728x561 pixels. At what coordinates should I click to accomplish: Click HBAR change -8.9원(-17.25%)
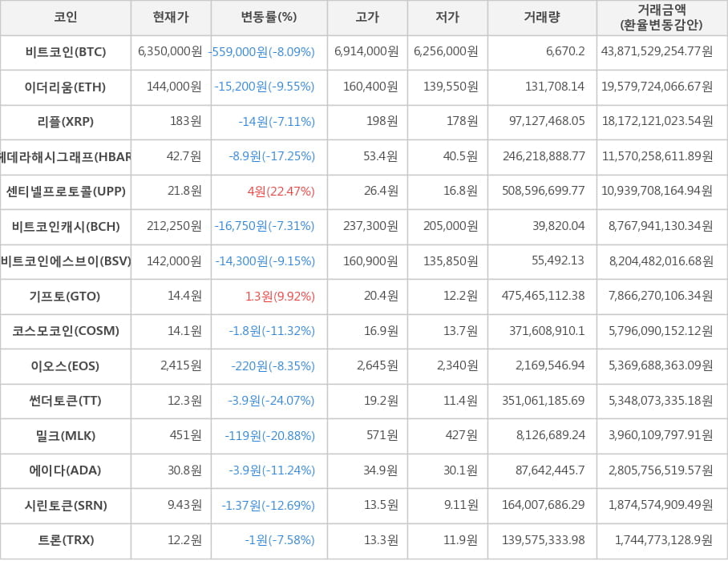[x=272, y=156]
